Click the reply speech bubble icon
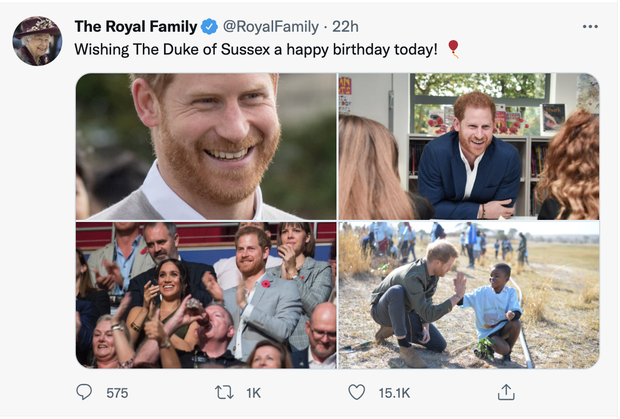The width and height of the screenshot is (620, 419). (84, 393)
